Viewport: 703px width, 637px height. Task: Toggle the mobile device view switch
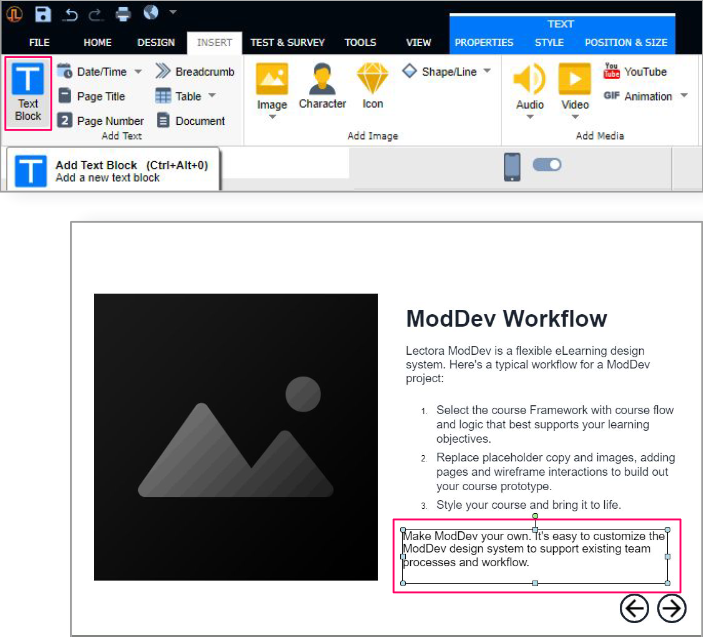[x=547, y=165]
